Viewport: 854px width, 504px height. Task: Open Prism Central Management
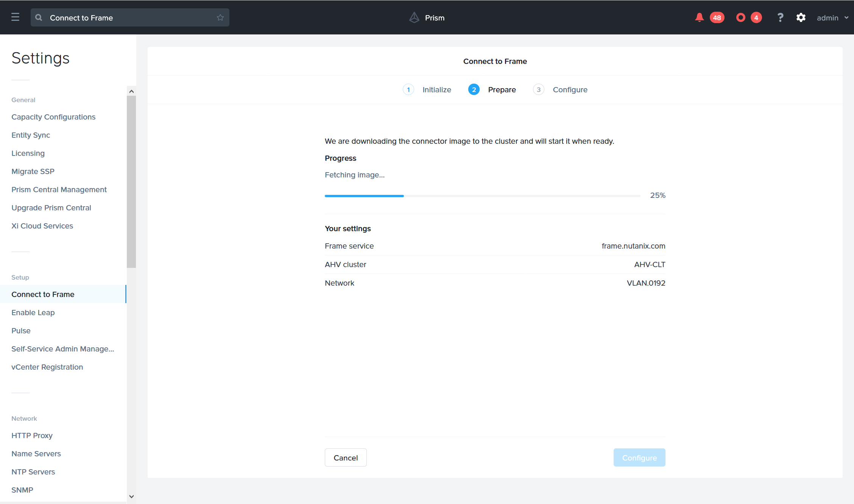(59, 190)
